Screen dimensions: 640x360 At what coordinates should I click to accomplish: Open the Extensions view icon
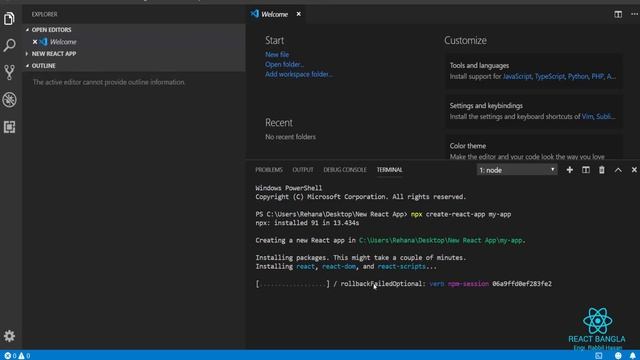tap(9, 127)
